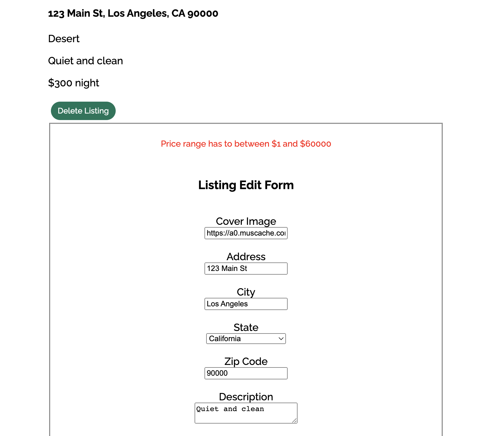This screenshot has height=436, width=504.
Task: Click the price range error message
Action: (246, 144)
